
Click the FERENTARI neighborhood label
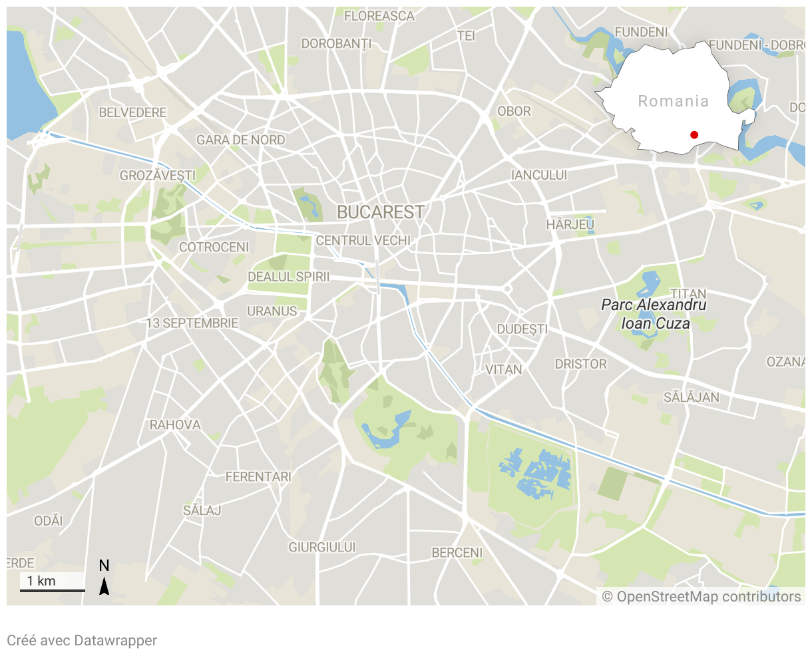point(258,476)
